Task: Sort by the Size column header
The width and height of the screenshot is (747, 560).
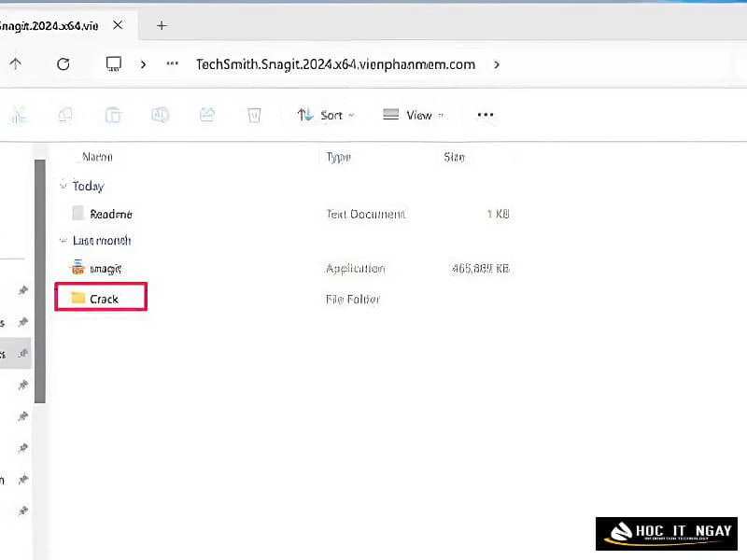Action: pyautogui.click(x=454, y=157)
